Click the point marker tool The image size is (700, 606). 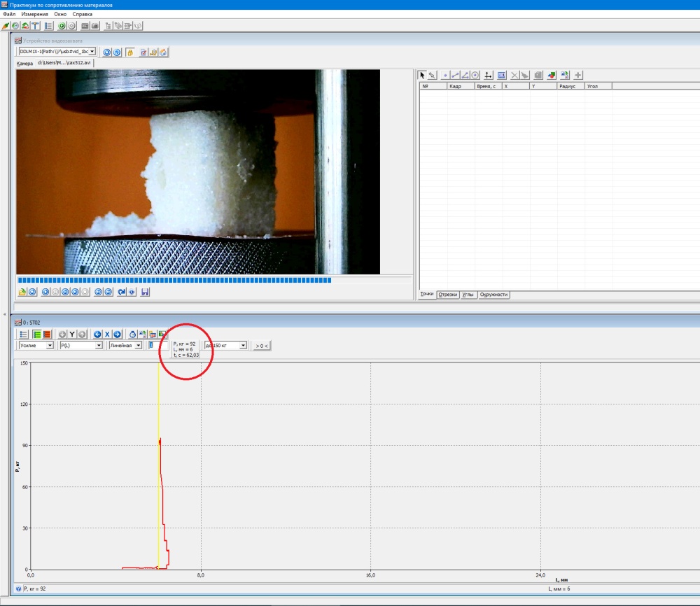pyautogui.click(x=444, y=75)
